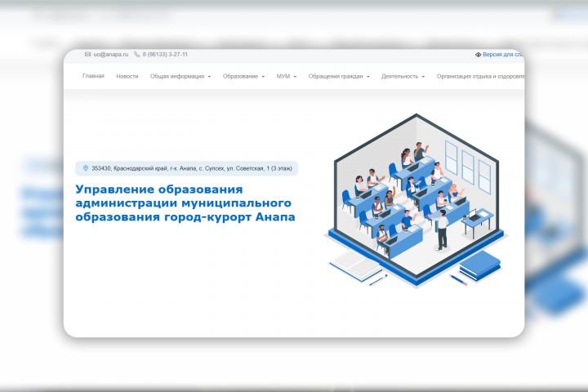
Task: Click the phone handset icon
Action: pos(137,55)
